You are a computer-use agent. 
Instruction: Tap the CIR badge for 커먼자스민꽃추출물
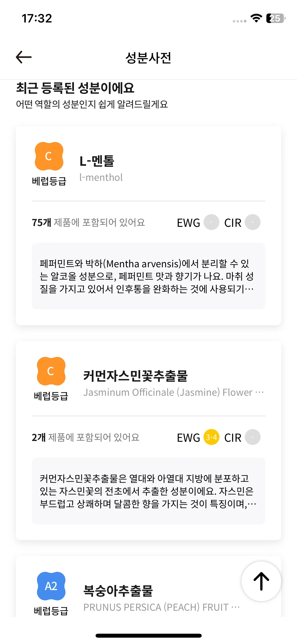point(252,437)
